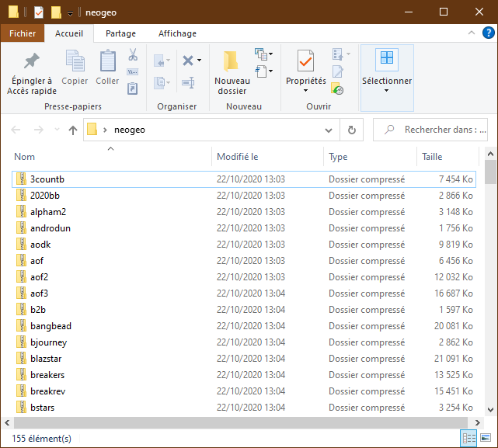Click the neogeo breadcrumb in address bar

pos(130,130)
